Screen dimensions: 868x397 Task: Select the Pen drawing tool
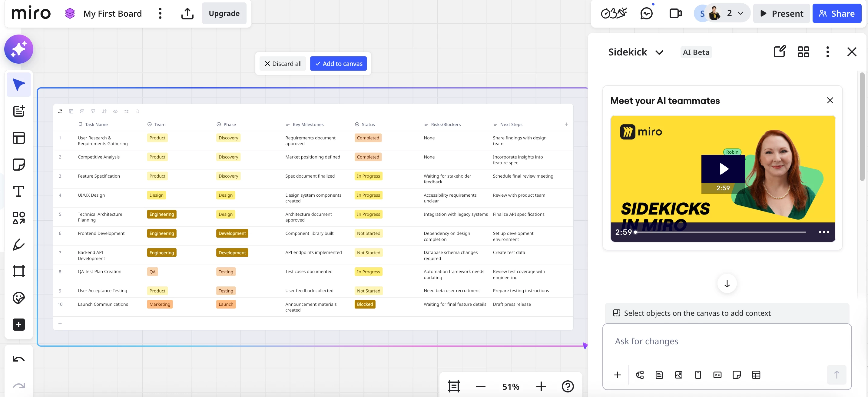tap(18, 245)
